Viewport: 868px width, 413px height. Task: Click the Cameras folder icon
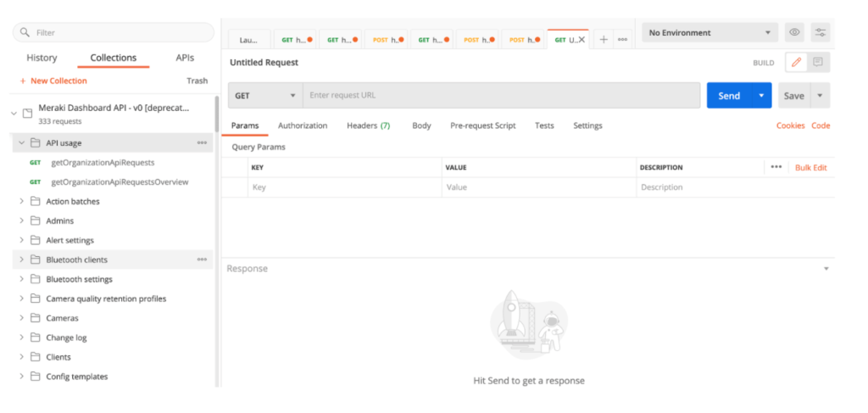tap(36, 318)
